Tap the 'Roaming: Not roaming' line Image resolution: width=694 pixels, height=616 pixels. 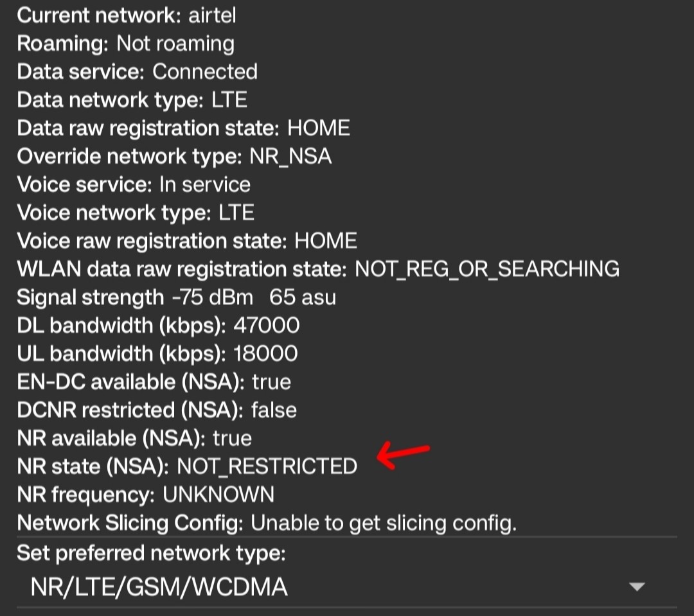coord(125,44)
